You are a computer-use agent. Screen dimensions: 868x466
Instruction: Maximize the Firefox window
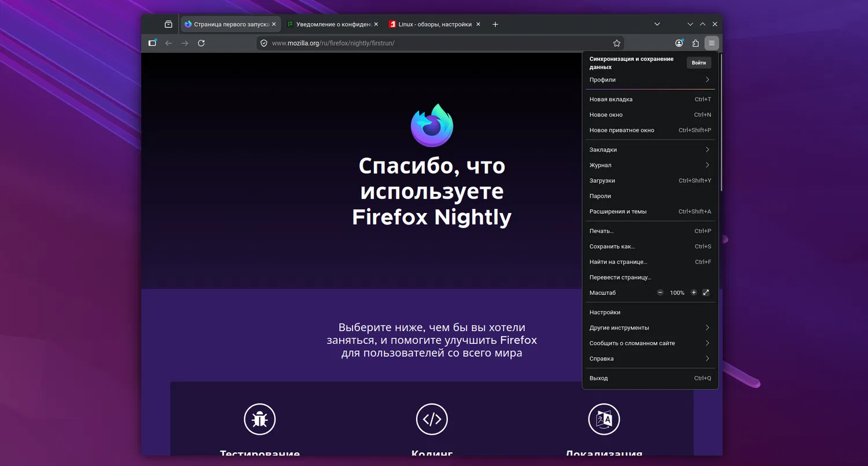click(x=703, y=24)
